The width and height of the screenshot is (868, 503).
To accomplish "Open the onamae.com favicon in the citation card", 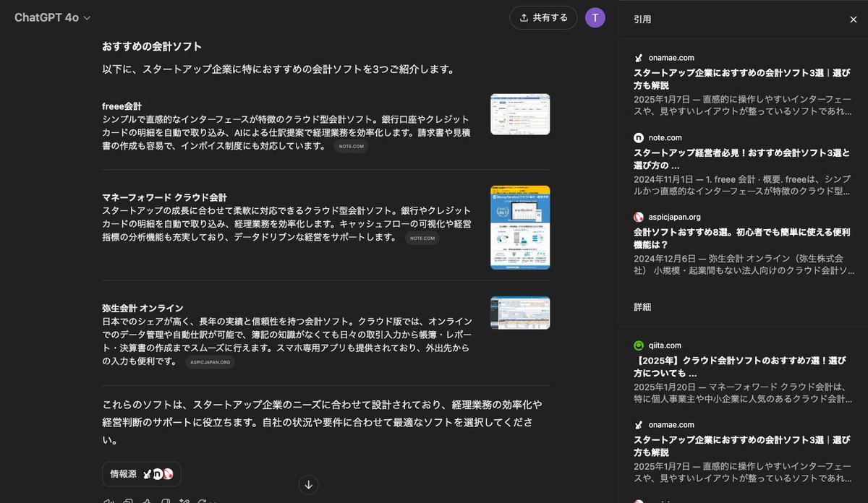I will 639,57.
